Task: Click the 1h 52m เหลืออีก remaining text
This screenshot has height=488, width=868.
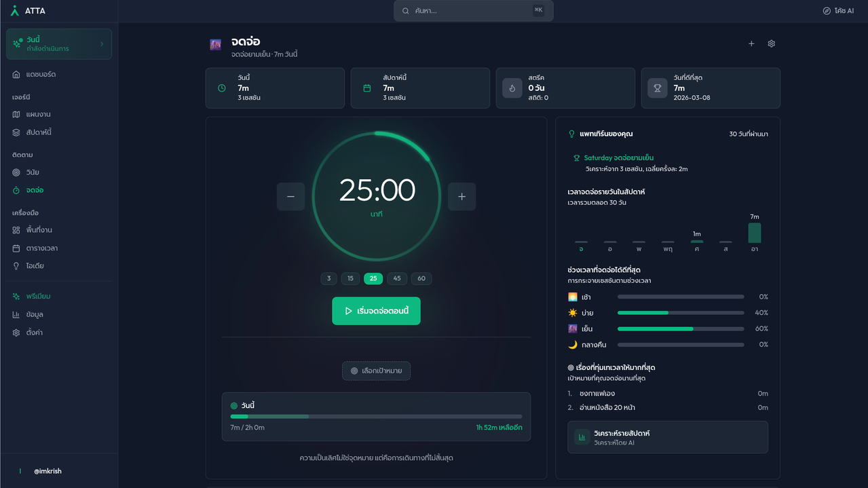Action: [x=499, y=428]
